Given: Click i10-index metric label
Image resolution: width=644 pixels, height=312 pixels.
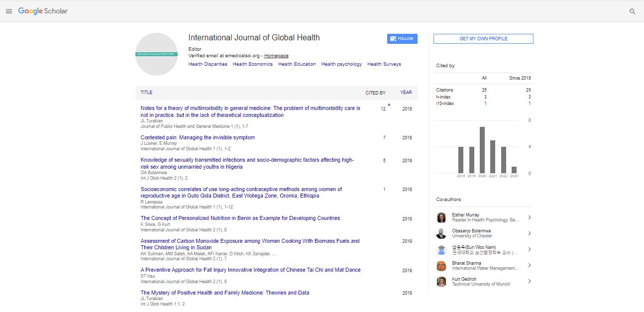Looking at the screenshot, I should pos(445,104).
